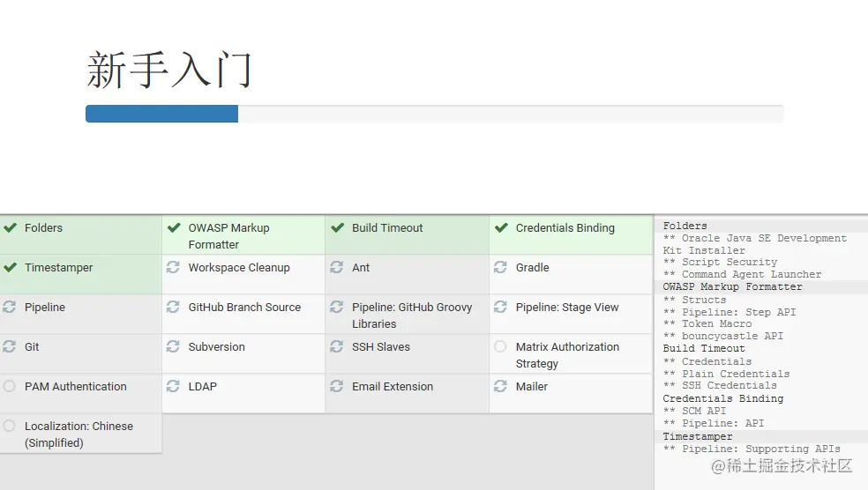Click the 新手入门 page heading
The height and width of the screenshot is (490, 868).
pyautogui.click(x=169, y=71)
